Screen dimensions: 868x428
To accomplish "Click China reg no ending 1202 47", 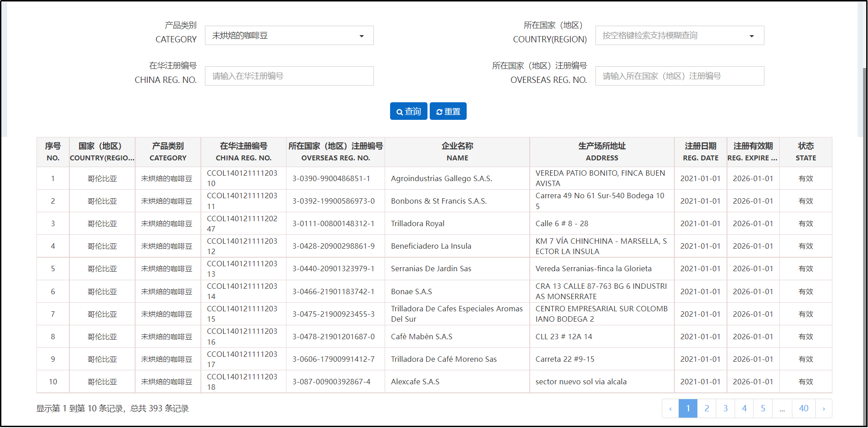I will [x=242, y=223].
